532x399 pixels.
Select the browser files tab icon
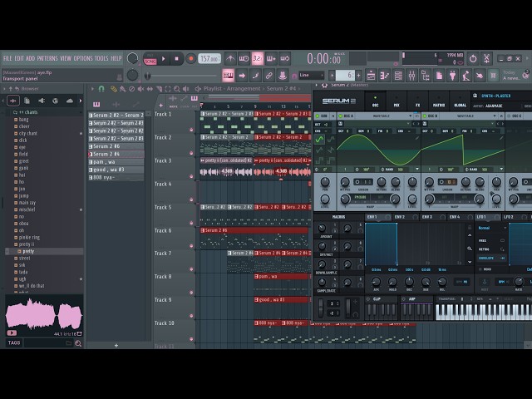(x=27, y=101)
